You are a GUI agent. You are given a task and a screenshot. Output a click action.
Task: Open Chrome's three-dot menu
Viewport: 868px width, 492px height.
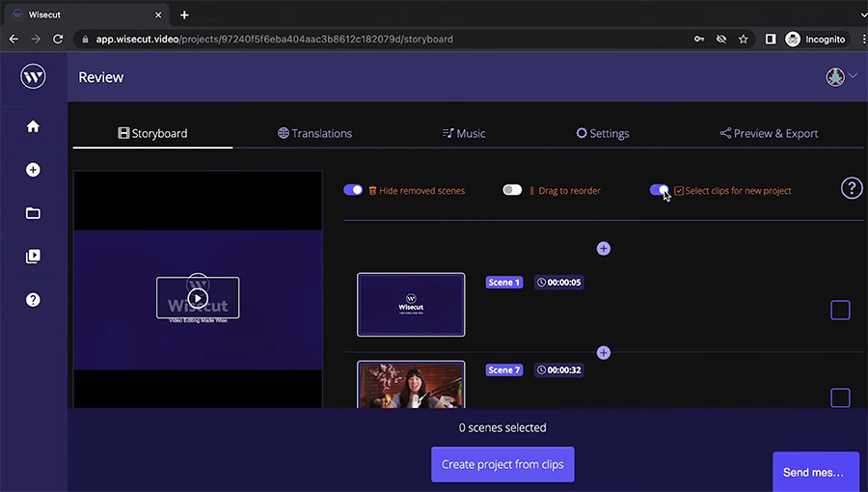863,39
